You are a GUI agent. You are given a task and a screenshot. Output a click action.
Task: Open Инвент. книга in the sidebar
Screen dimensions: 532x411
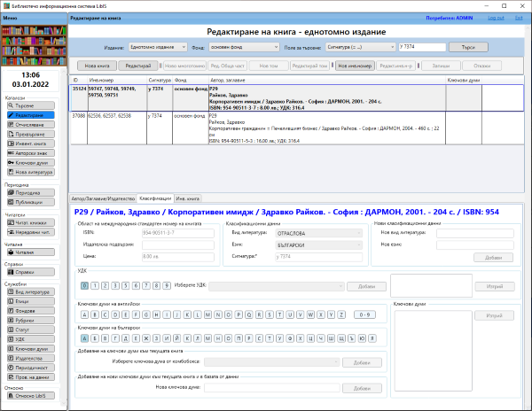pos(29,143)
